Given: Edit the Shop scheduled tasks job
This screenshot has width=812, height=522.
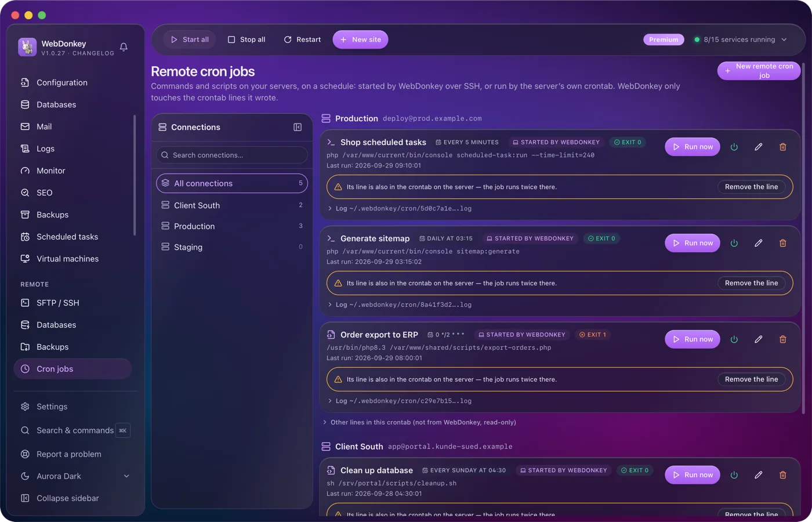Looking at the screenshot, I should 758,147.
